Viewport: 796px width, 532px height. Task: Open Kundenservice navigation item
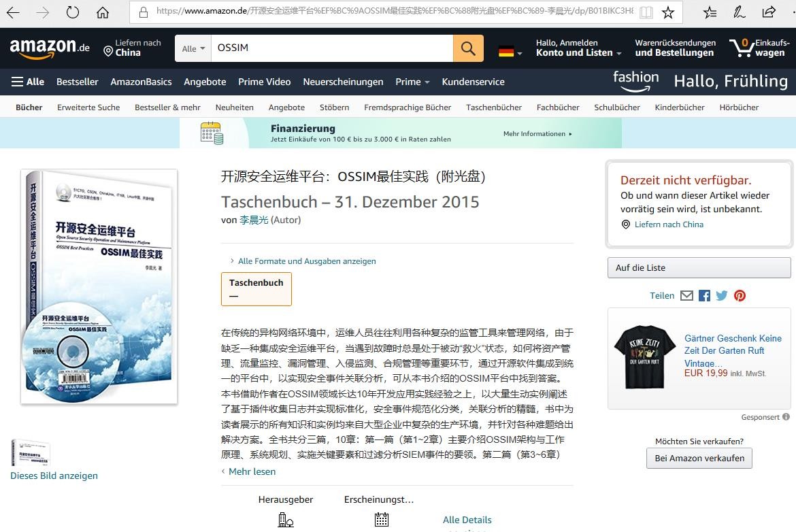pyautogui.click(x=473, y=82)
